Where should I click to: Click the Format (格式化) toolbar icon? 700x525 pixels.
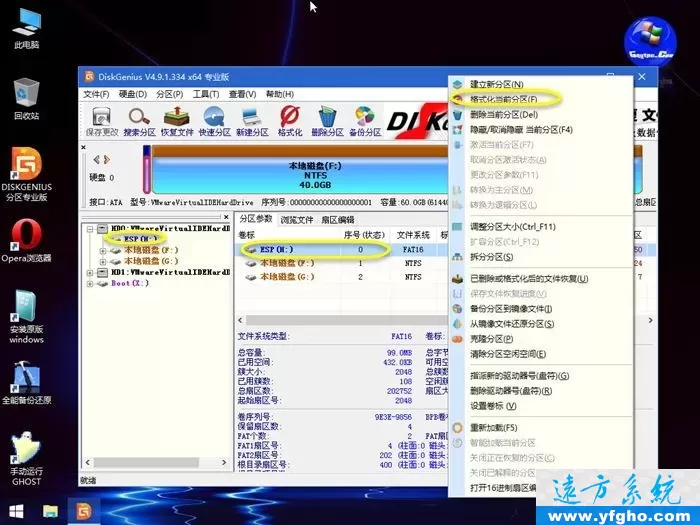290,121
